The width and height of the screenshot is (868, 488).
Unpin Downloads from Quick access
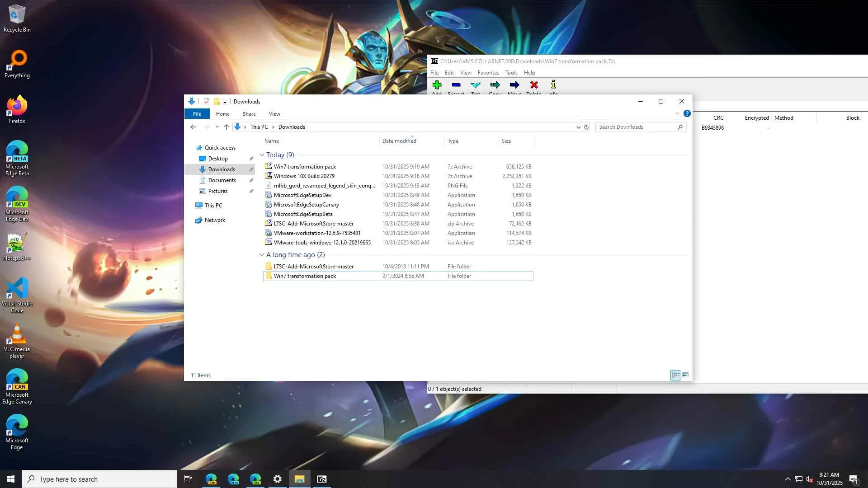251,169
